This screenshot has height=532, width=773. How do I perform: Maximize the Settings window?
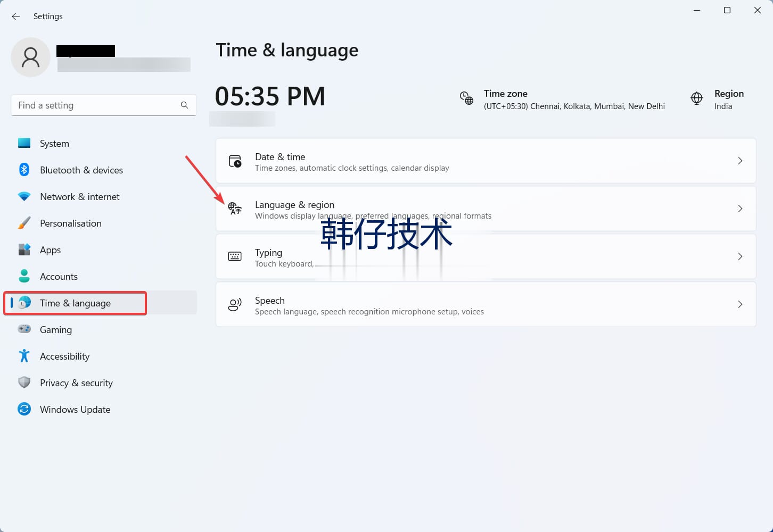(x=727, y=10)
